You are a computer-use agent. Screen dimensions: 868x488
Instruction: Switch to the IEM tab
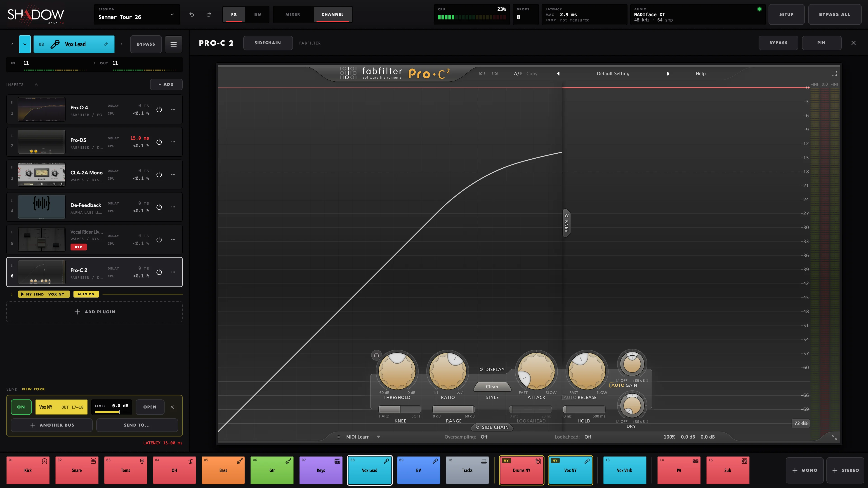tap(257, 14)
